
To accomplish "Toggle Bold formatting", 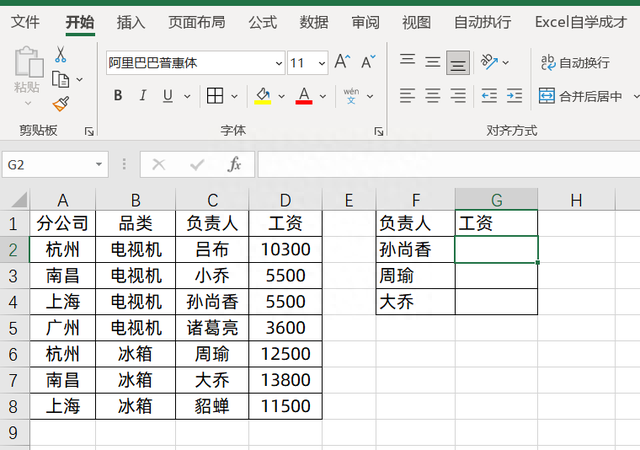I will pyautogui.click(x=118, y=96).
